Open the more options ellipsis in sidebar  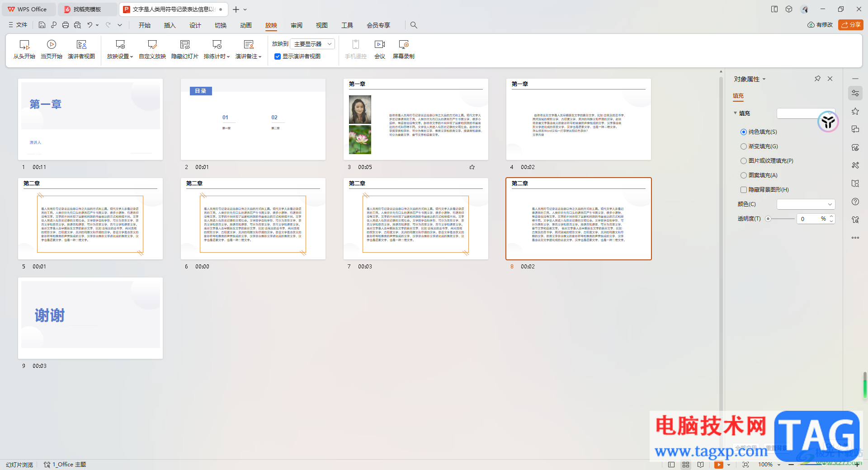(x=855, y=238)
